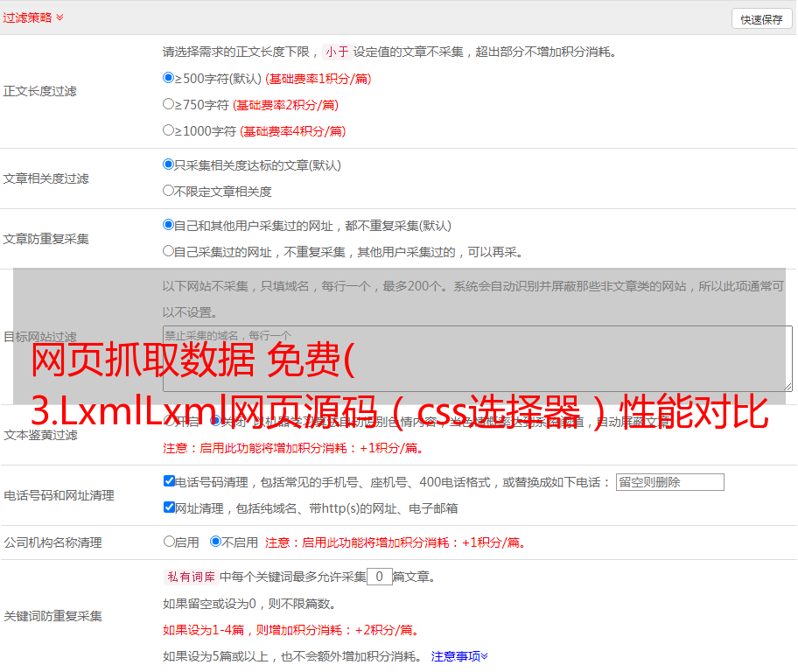Screen dimensions: 798x672
Task: Click the note 如果设为5篇或以上，也不会额外增加积分消耗。
Action: [292, 656]
